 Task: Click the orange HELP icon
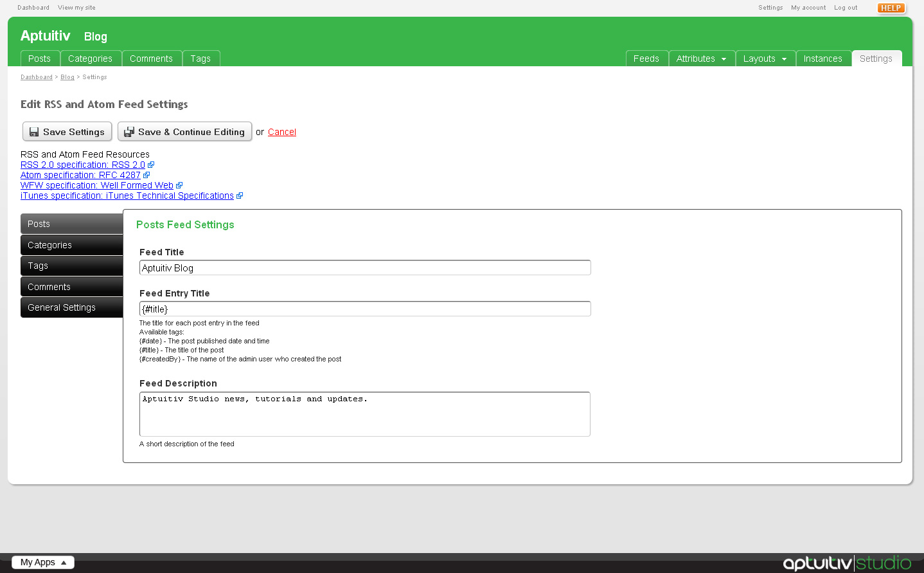point(891,8)
